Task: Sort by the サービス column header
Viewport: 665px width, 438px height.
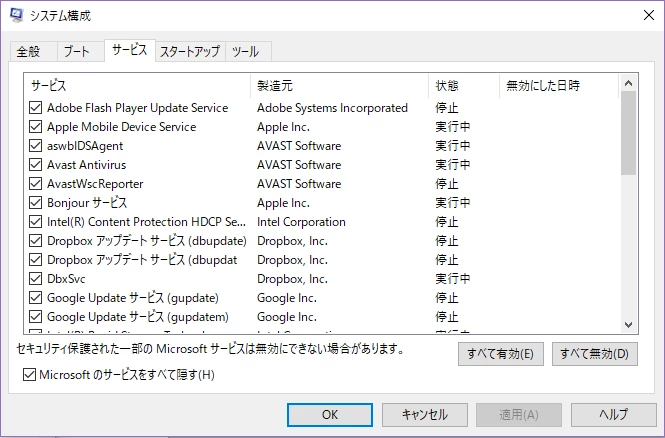Action: coord(138,86)
